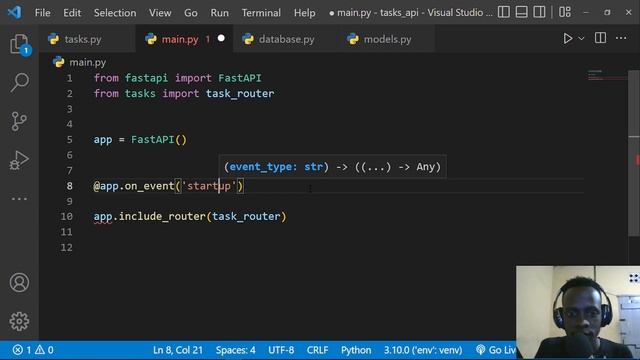
Task: Click the webcam overlay expand icon
Action: pos(633,278)
